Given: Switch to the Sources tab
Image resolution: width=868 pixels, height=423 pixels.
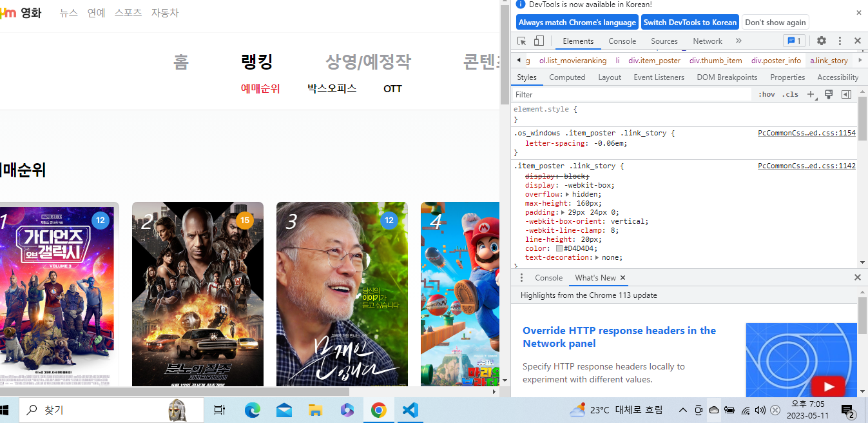Looking at the screenshot, I should click(x=664, y=41).
